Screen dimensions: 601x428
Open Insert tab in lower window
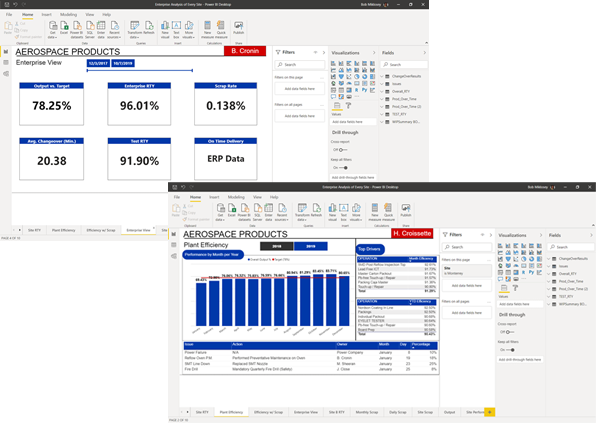(x=214, y=197)
